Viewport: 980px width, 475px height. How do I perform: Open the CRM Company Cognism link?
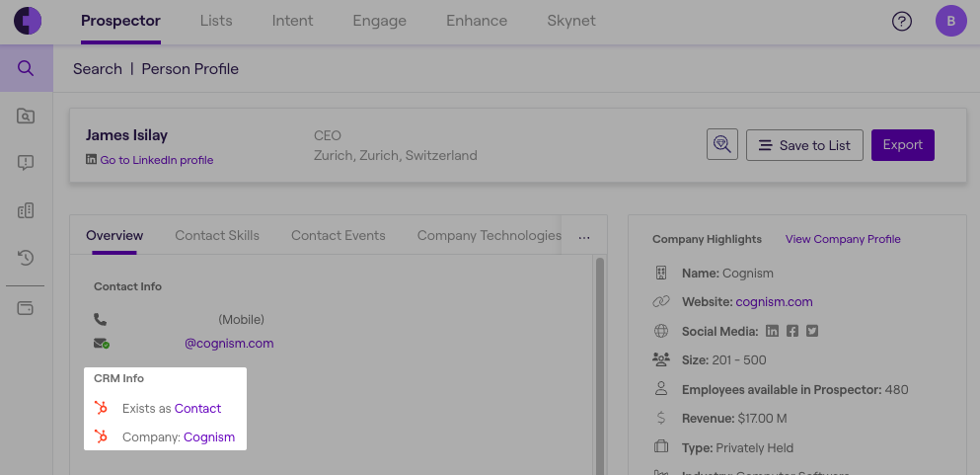[209, 436]
